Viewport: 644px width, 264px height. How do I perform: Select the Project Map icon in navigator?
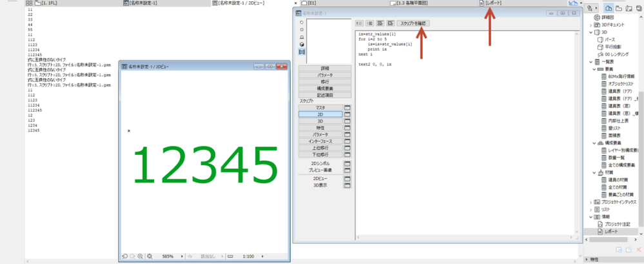coord(609,8)
